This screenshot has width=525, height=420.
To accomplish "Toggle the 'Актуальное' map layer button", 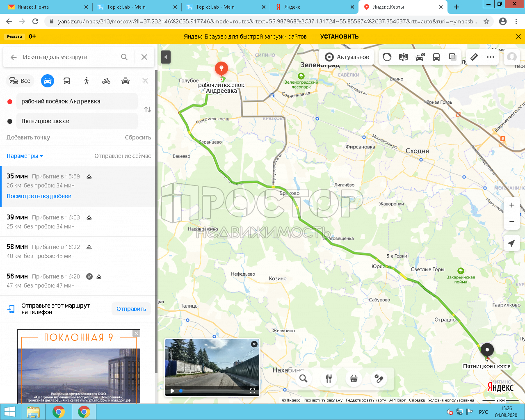I will click(x=347, y=57).
